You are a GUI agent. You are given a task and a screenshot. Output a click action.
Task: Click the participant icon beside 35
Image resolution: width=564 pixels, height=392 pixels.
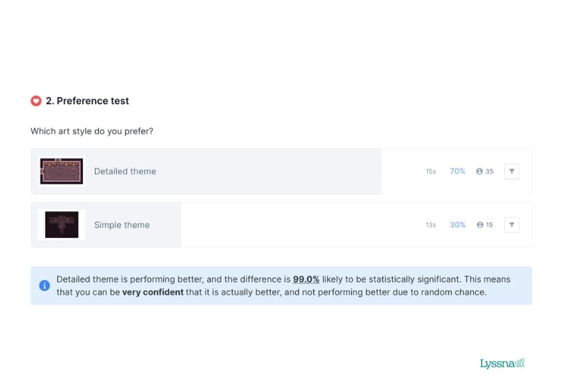tap(479, 171)
